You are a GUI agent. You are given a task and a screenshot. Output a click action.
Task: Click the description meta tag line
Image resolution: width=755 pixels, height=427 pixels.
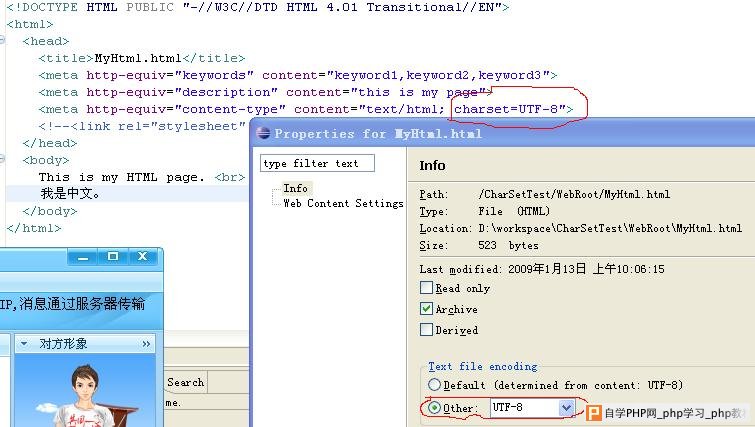tap(265, 92)
